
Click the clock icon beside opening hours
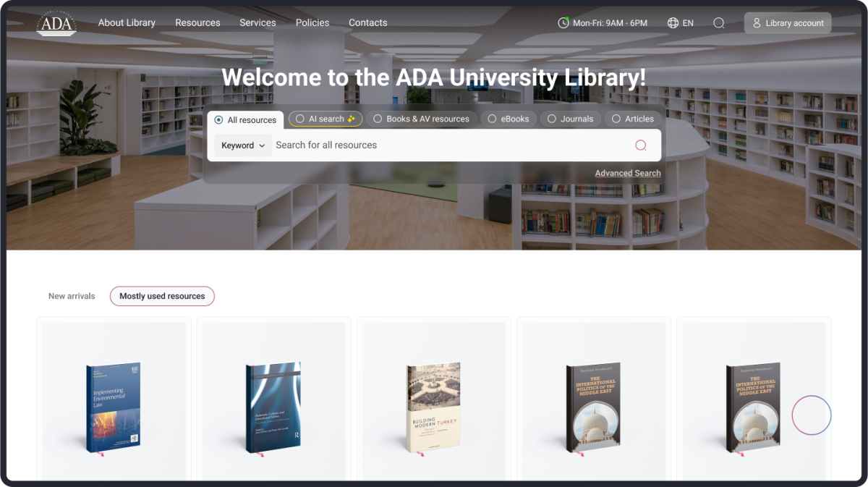pos(563,23)
